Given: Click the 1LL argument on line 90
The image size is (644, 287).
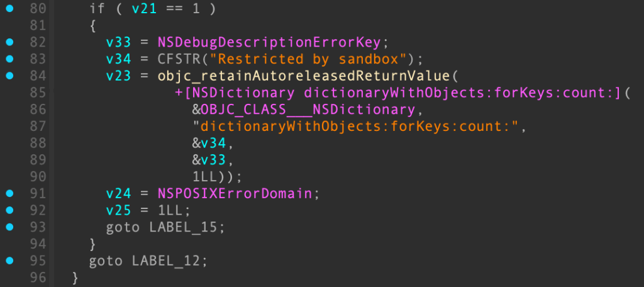Looking at the screenshot, I should (205, 177).
